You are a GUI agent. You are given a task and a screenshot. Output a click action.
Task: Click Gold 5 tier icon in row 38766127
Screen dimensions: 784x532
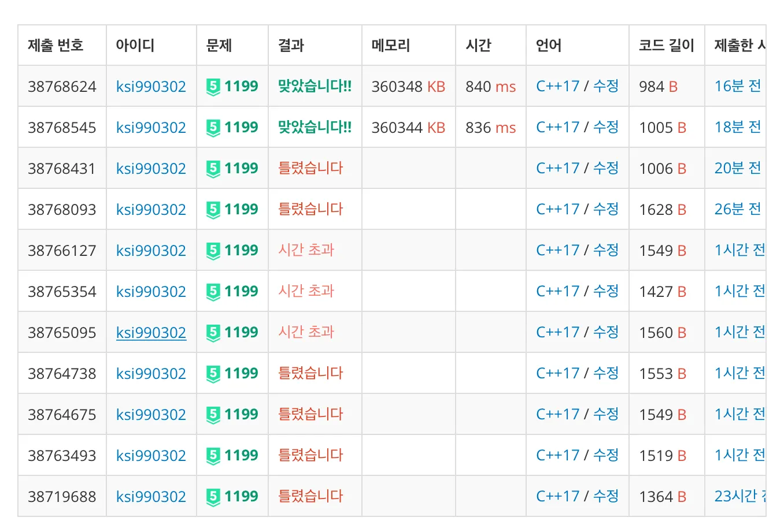pyautogui.click(x=213, y=251)
